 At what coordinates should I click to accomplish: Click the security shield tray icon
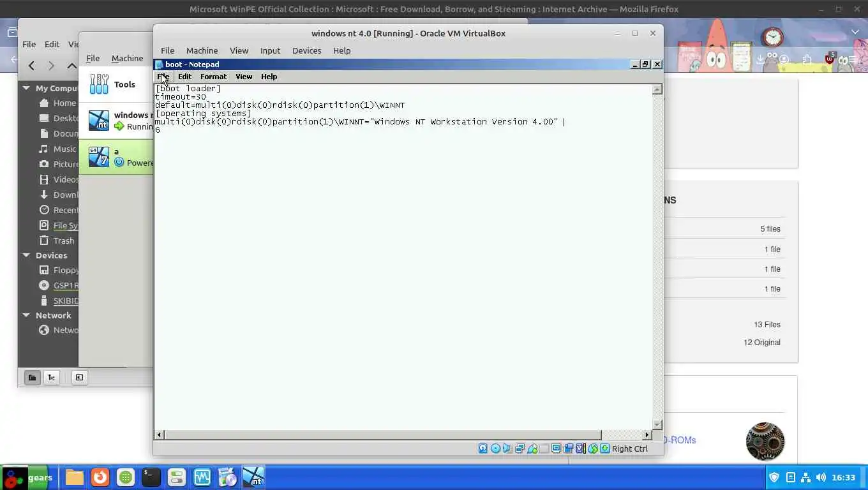tap(774, 477)
